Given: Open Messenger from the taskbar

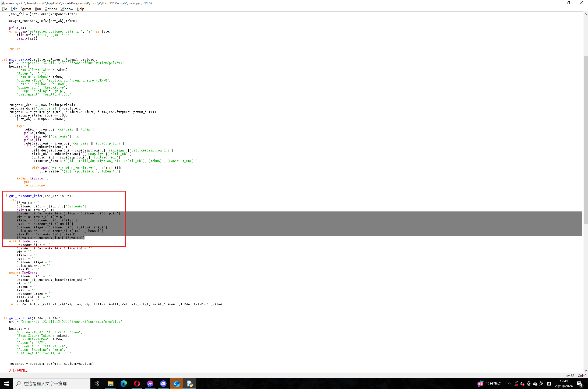Looking at the screenshot, I should click(150, 384).
